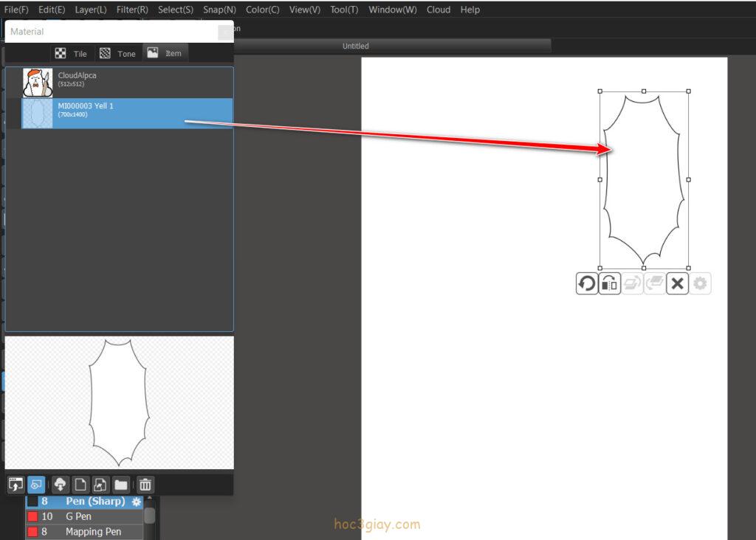Click the reset transform rotate-arrow icon
The height and width of the screenshot is (540, 756).
[587, 283]
